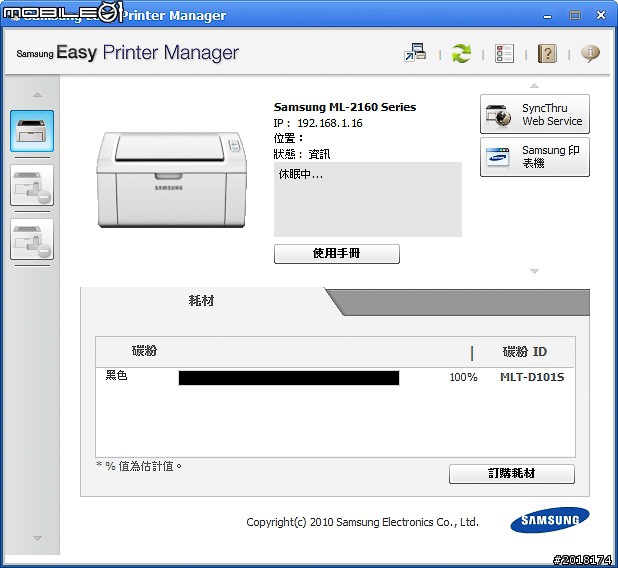Close the Easy Printer Manager window
Screen dimensions: 618x568
(x=601, y=15)
